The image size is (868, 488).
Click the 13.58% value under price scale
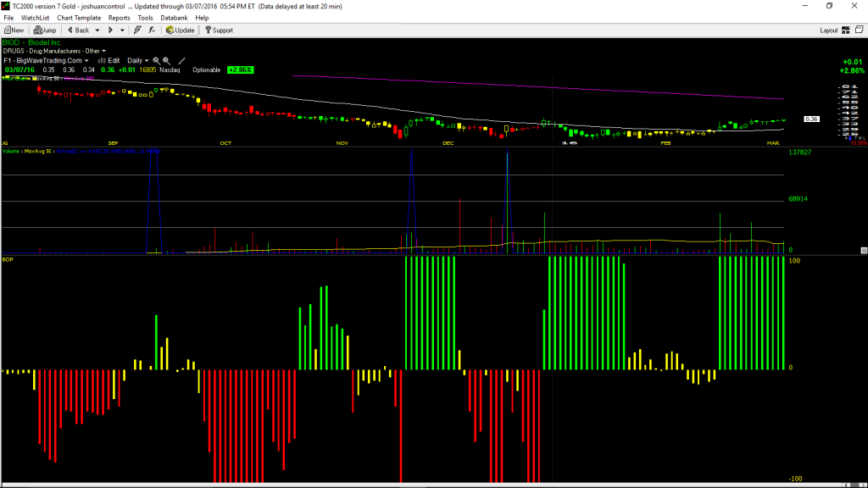[x=860, y=143]
